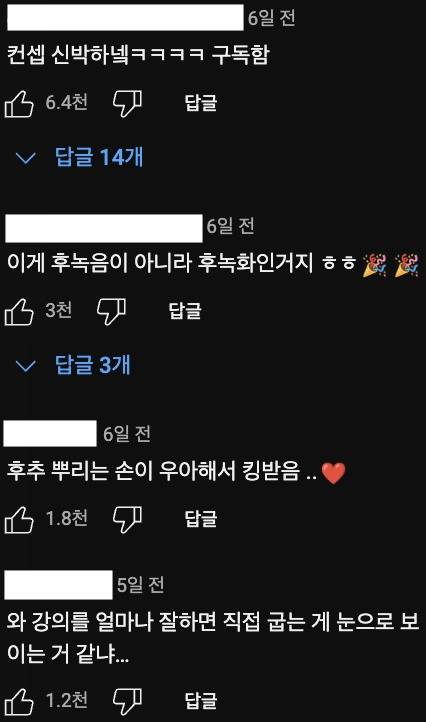The image size is (426, 722).
Task: Dislike the comment with 1.2천 likes
Action: point(128,702)
